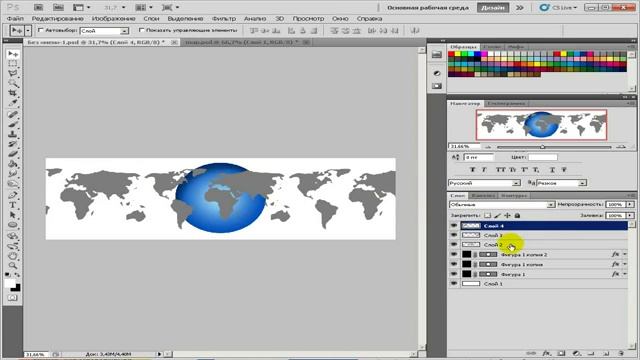Open the Изображение menu
This screenshot has width=640, height=360.
click(113, 18)
